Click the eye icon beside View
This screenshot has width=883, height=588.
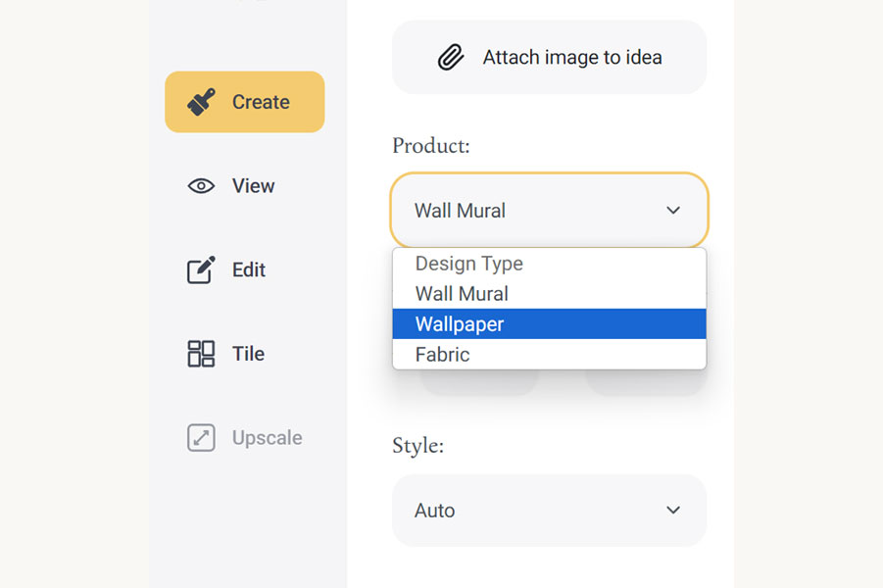(201, 186)
